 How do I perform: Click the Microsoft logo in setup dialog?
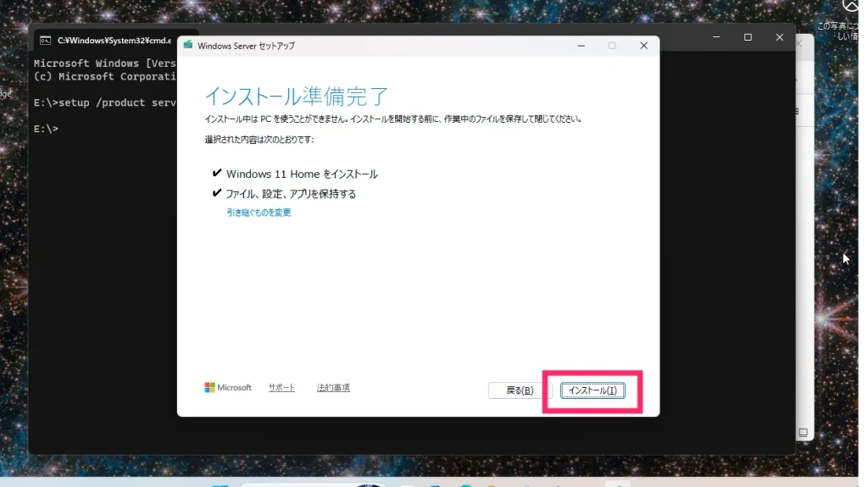click(228, 387)
